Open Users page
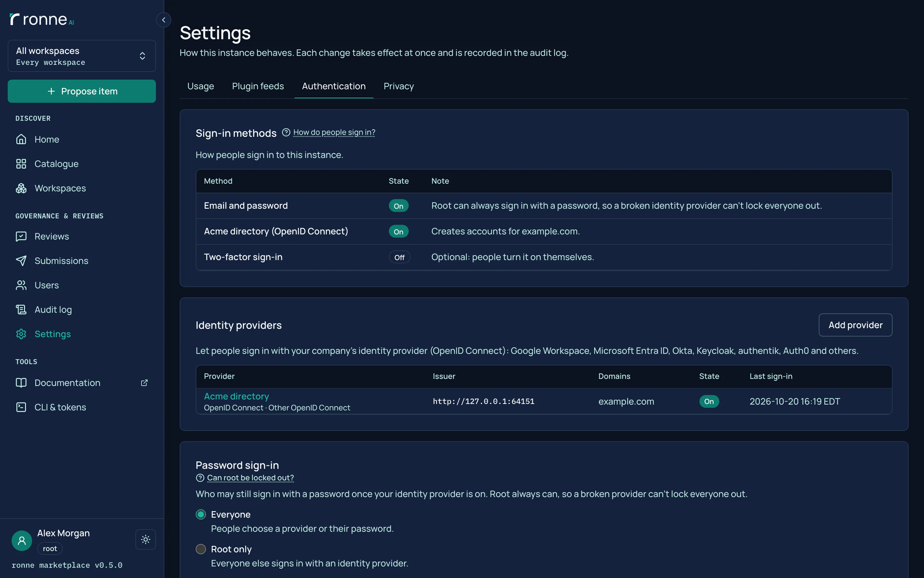Image resolution: width=924 pixels, height=578 pixels. pyautogui.click(x=47, y=285)
